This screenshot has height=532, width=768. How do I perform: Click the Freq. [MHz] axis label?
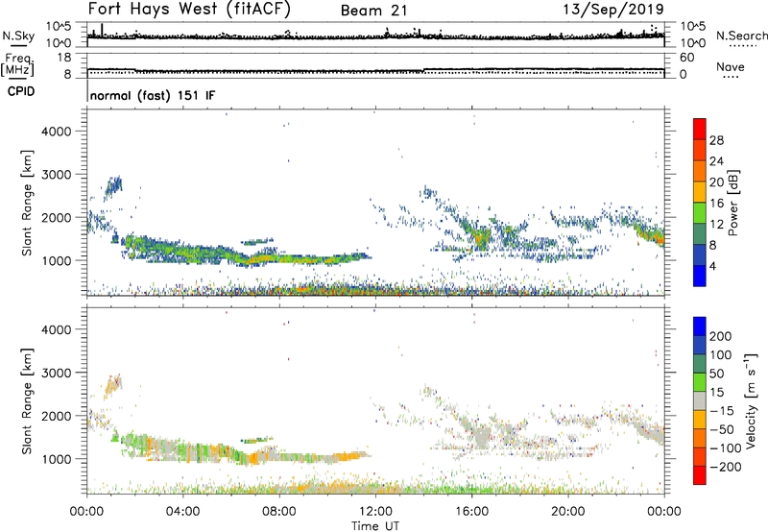pyautogui.click(x=17, y=64)
